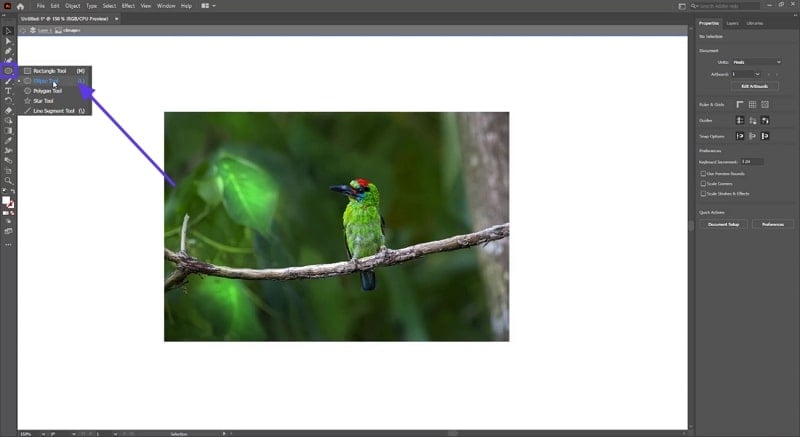Open the Window menu
Viewport: 800px width, 437px height.
point(166,6)
